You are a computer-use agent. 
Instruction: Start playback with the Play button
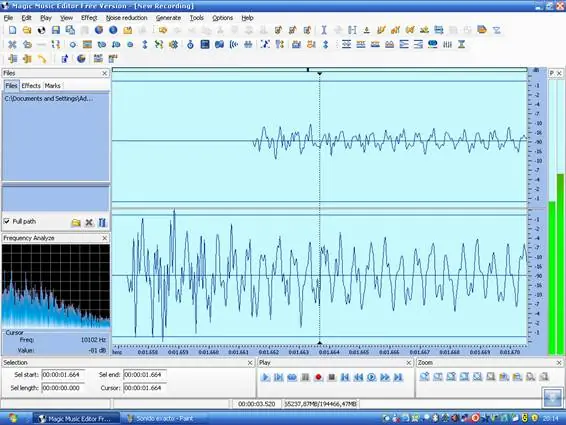tap(265, 377)
